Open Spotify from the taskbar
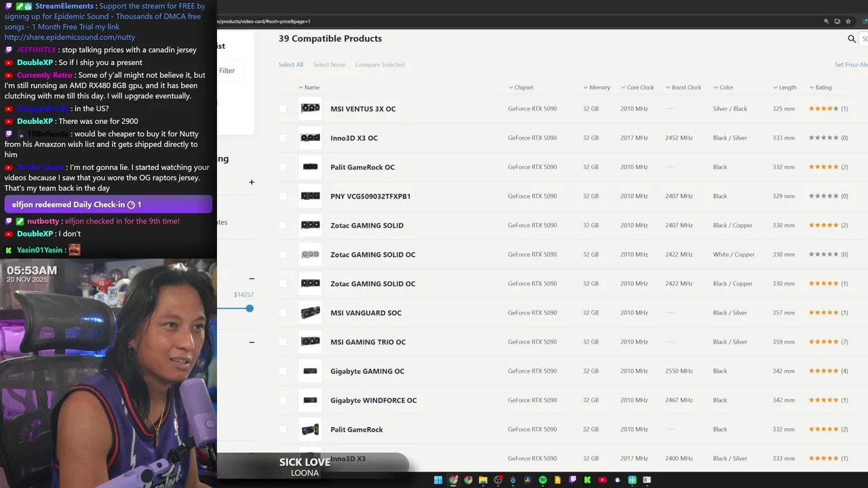 [542, 480]
